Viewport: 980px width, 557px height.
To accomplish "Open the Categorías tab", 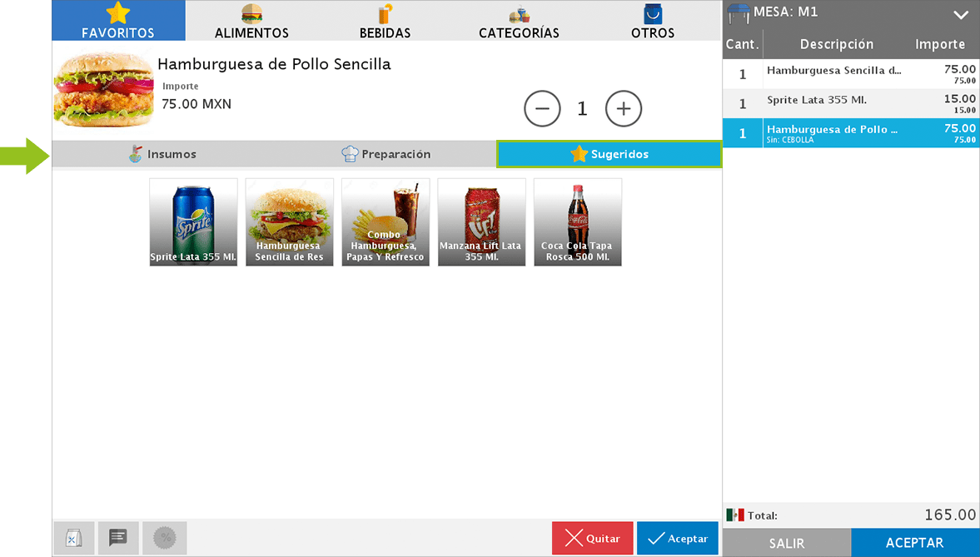I will coord(519,22).
